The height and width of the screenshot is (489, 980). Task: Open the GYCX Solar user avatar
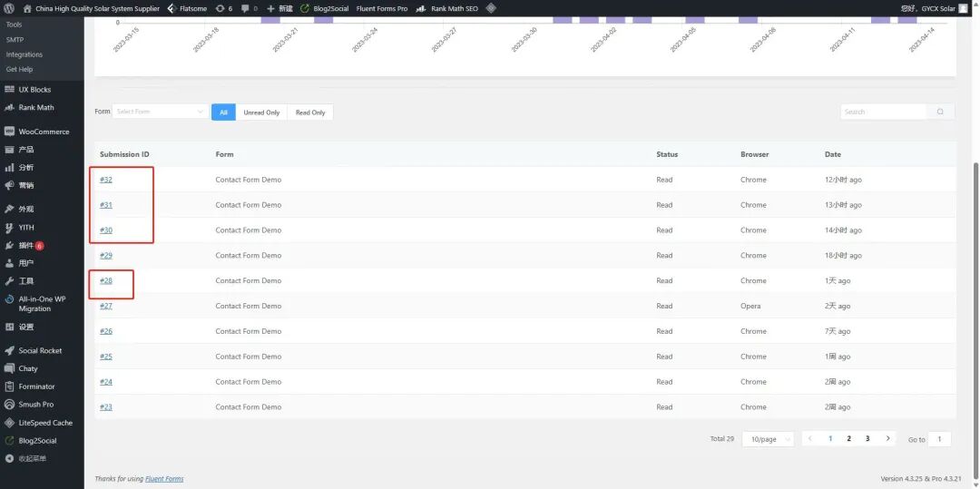click(963, 9)
